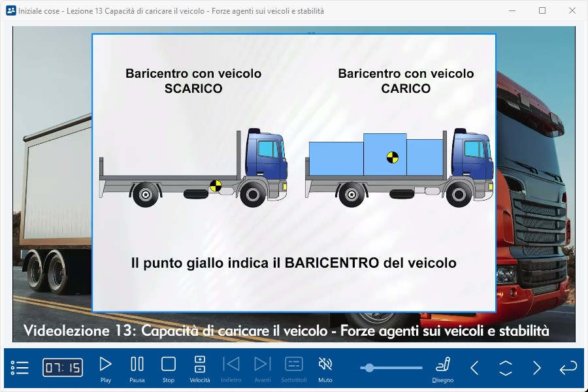The image size is (588, 392).
Task: Click the loaded truck with blue cargo
Action: tap(399, 169)
